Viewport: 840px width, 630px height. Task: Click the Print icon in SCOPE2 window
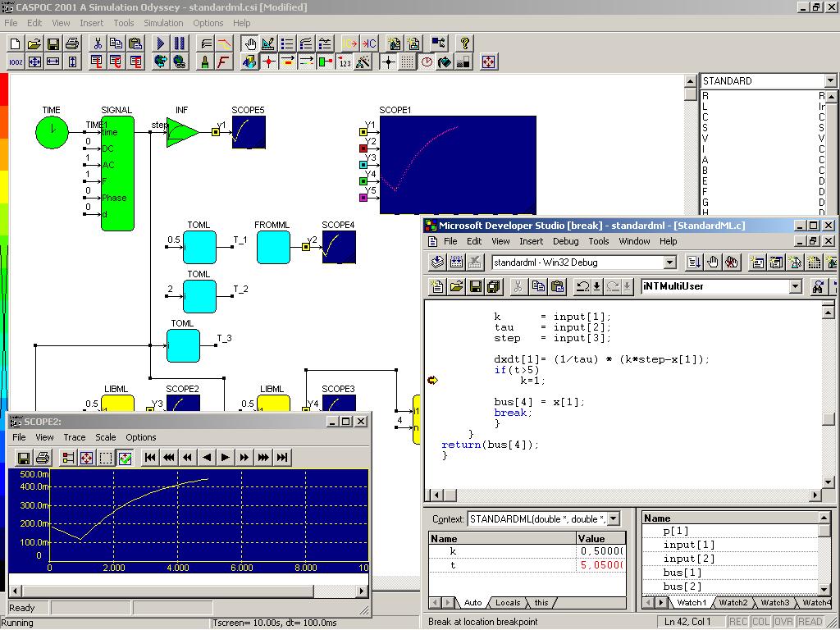tap(43, 458)
